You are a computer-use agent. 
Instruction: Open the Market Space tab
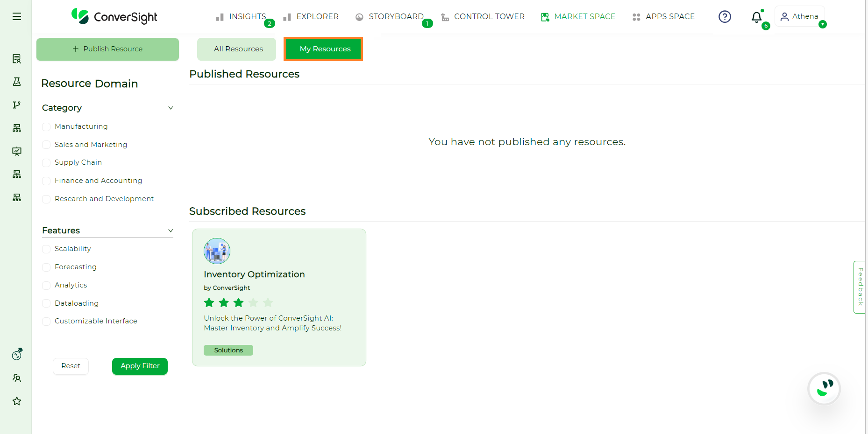(578, 17)
